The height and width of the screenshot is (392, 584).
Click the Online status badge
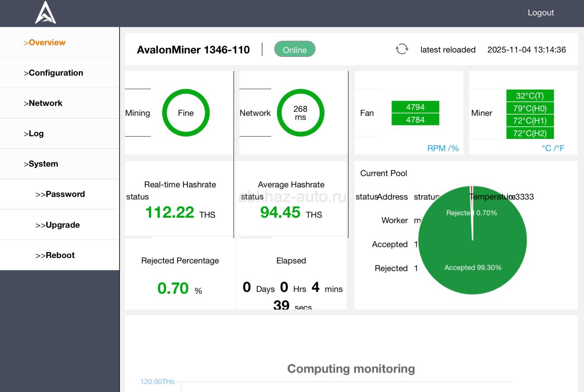pos(295,50)
